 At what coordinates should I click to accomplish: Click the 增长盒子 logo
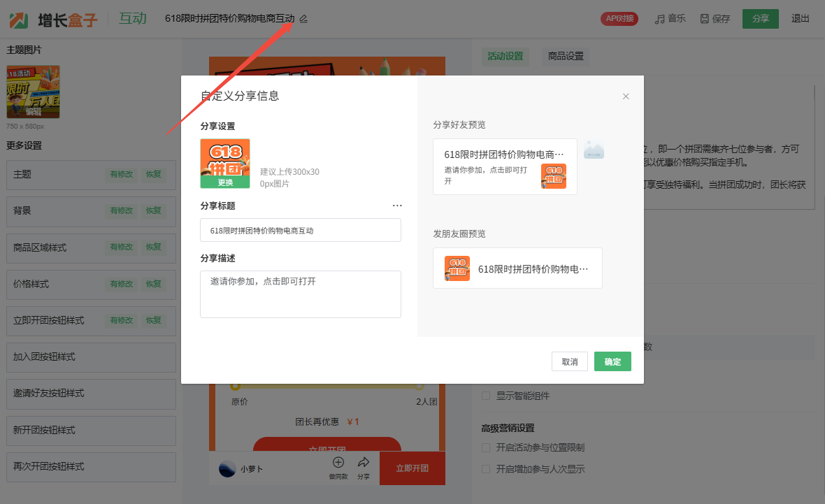pos(53,19)
